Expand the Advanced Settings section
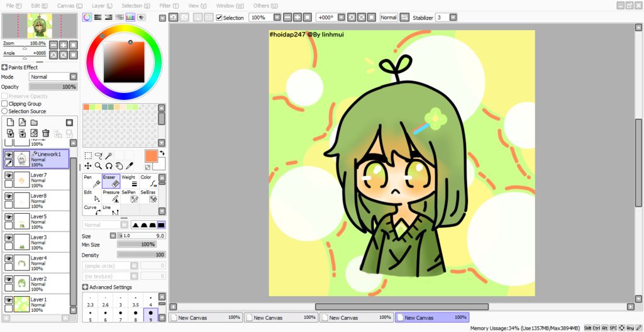This screenshot has width=644, height=332. coord(86,287)
